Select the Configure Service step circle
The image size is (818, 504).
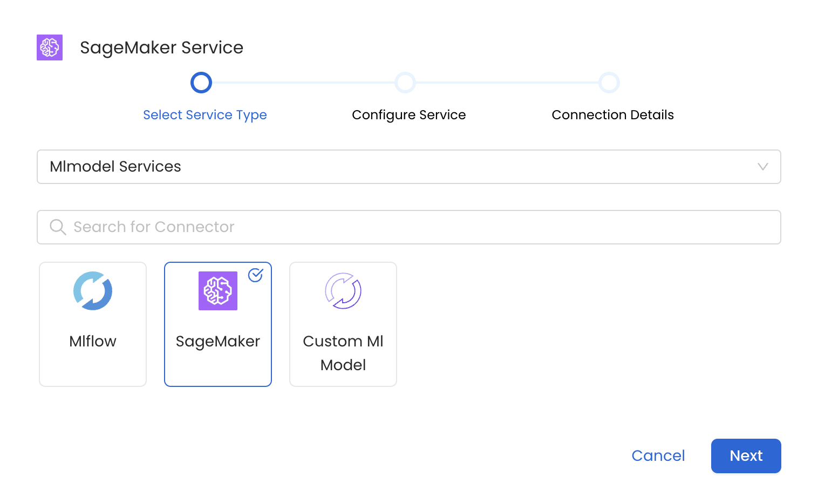pos(405,83)
